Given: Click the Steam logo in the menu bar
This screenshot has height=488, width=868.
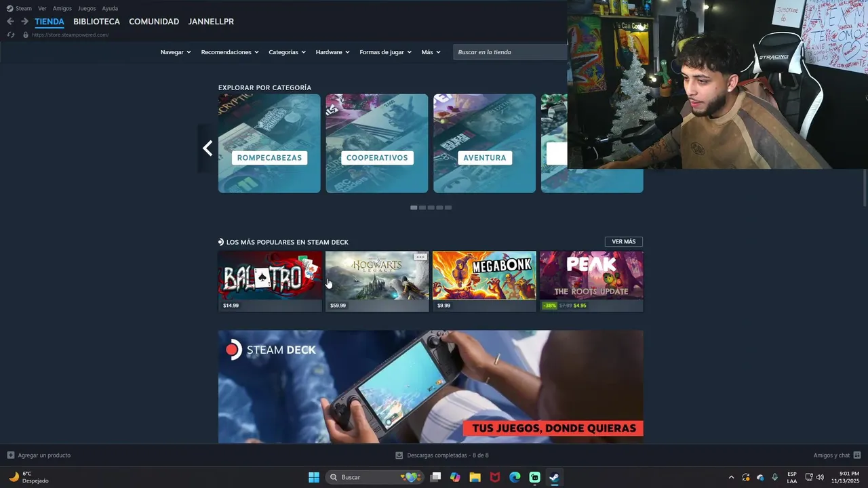Looking at the screenshot, I should (9, 8).
